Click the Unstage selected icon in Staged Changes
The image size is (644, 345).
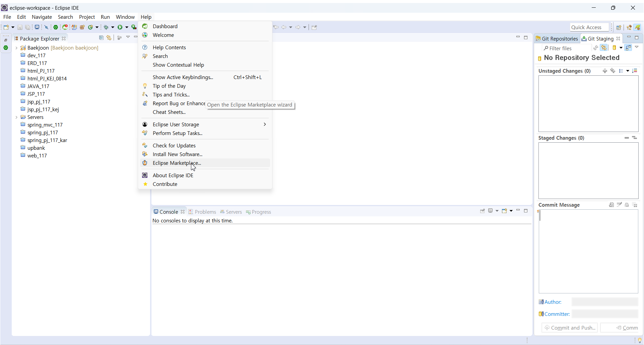(x=627, y=138)
